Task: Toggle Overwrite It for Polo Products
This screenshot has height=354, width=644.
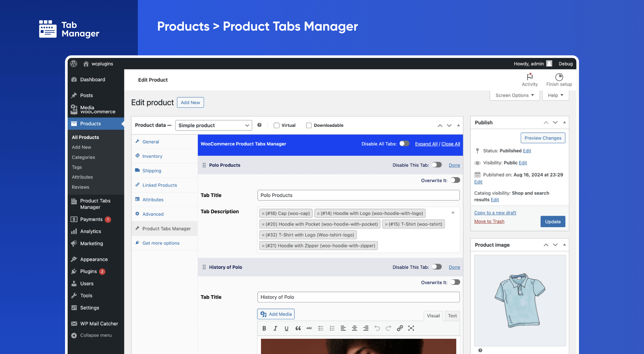Action: 455,180
